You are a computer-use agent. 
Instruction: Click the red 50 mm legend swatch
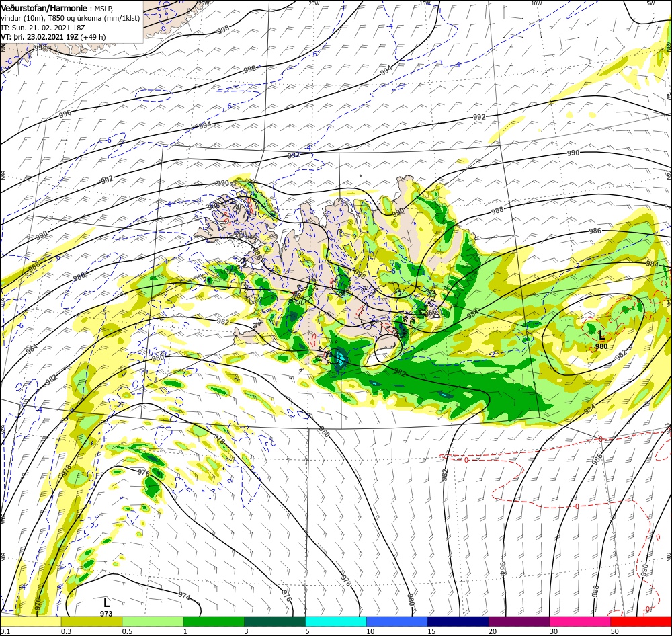tap(641, 621)
